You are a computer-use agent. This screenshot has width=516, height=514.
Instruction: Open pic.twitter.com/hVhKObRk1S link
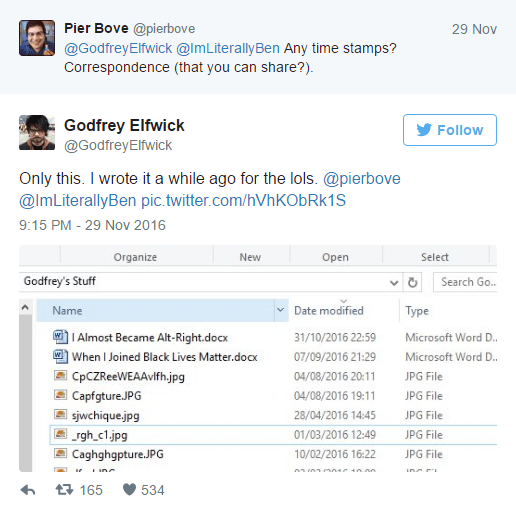click(244, 201)
